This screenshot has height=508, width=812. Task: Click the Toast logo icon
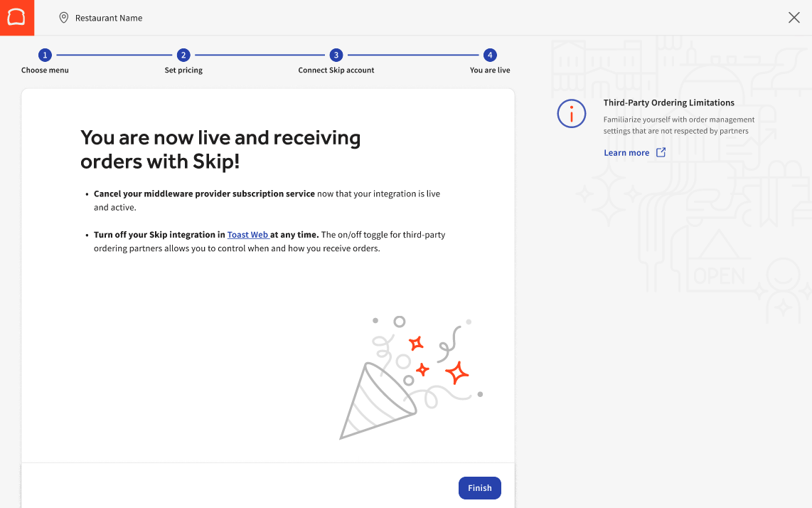click(x=16, y=17)
